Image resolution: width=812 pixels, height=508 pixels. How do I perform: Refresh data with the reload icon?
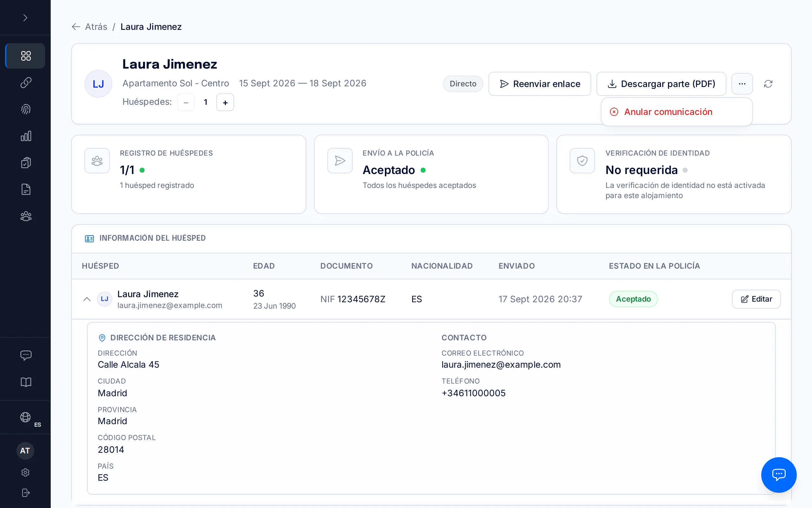(768, 84)
